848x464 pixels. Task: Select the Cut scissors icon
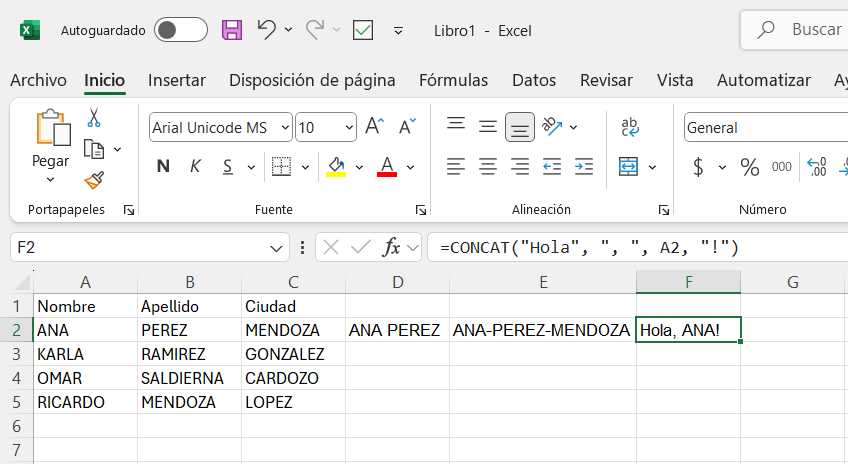click(x=94, y=117)
